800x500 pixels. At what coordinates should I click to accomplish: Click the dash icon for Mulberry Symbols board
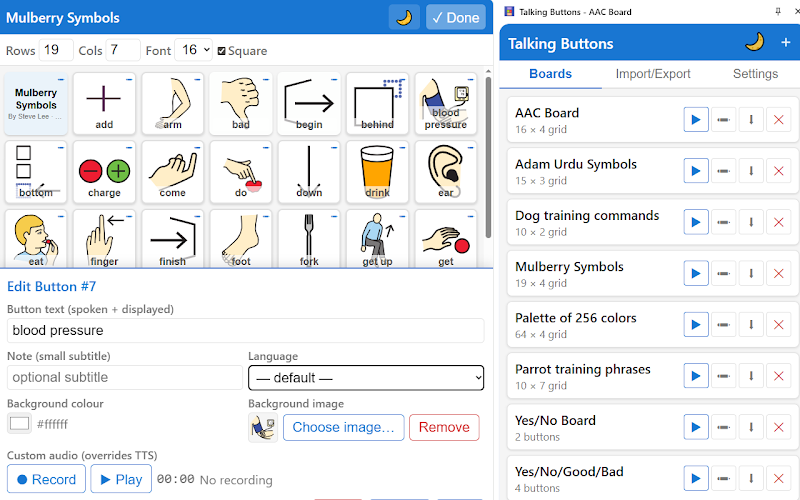coord(723,273)
